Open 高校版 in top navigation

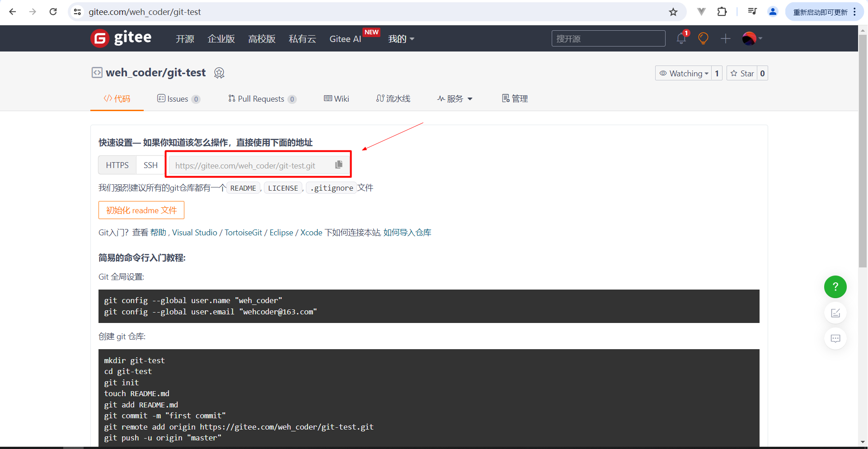click(x=262, y=39)
